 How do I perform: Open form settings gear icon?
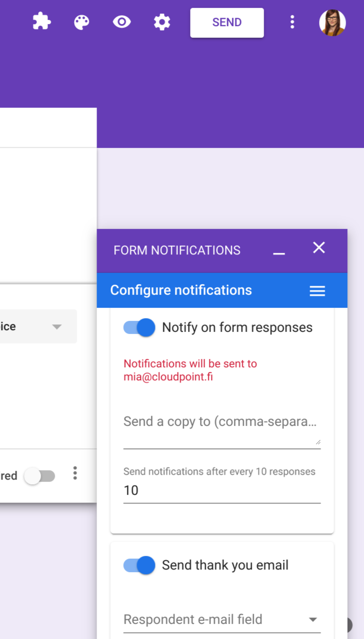pyautogui.click(x=162, y=22)
